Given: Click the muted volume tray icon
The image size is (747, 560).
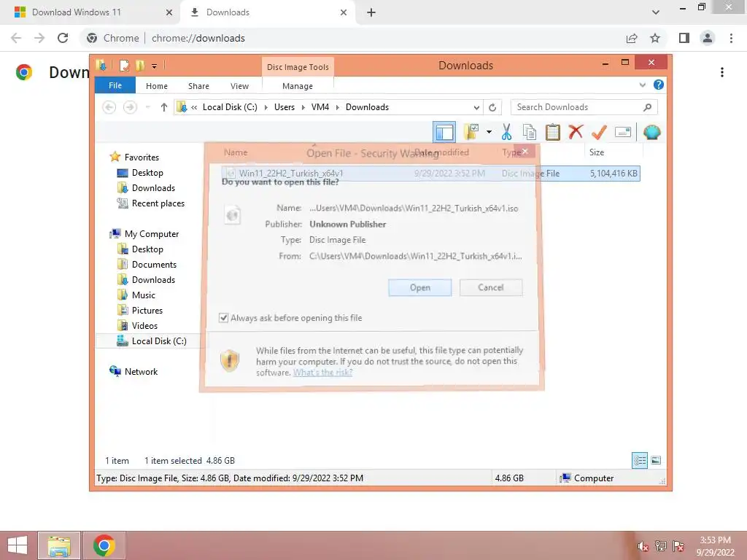Looking at the screenshot, I should 643,547.
